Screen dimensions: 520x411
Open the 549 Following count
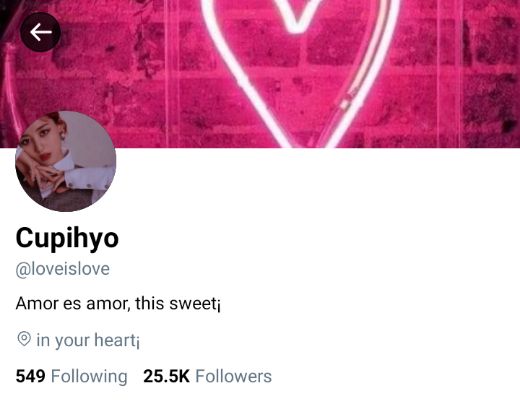tap(72, 376)
